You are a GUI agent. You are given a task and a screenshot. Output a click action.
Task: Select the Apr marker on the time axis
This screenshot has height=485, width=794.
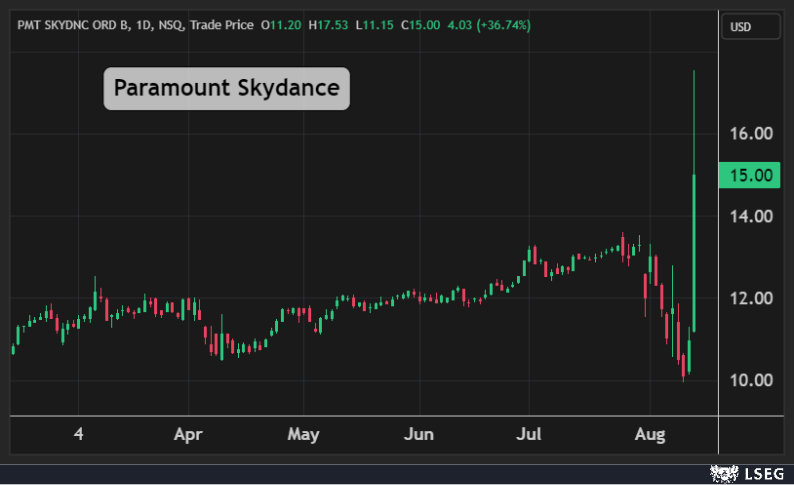click(x=188, y=435)
